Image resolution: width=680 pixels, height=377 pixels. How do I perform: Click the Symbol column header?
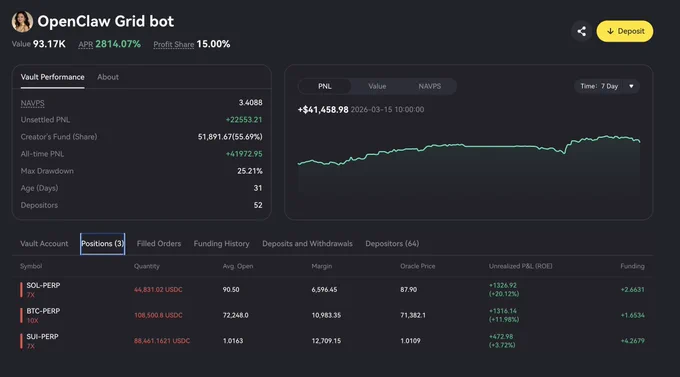31,266
